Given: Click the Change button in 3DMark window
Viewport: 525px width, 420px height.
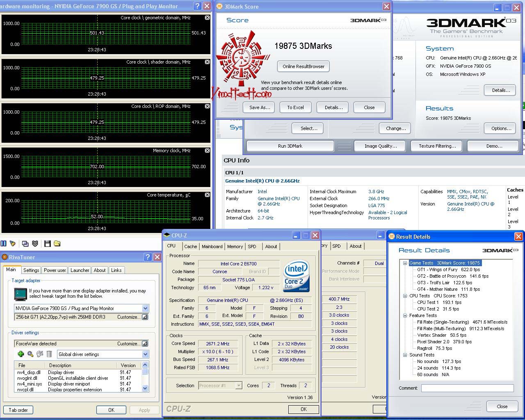Looking at the screenshot, I should pos(396,128).
